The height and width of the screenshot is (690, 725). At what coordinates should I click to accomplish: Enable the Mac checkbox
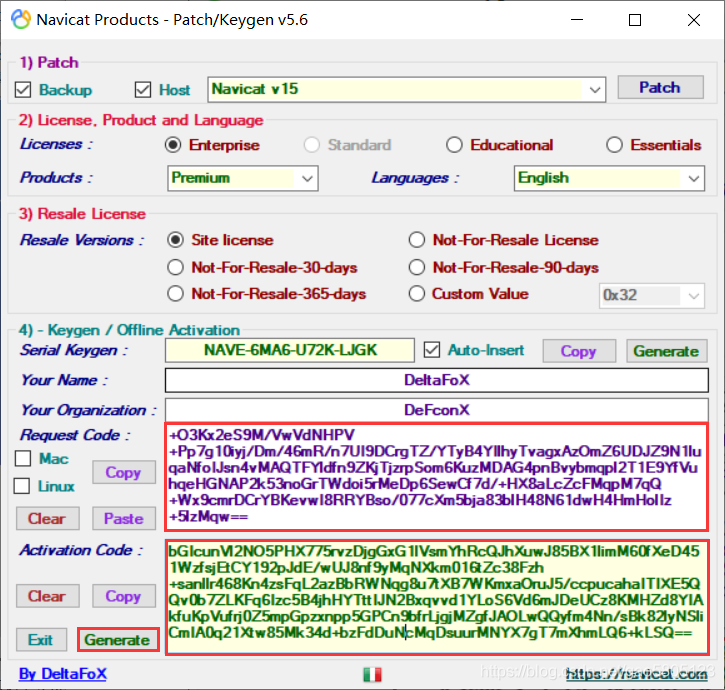click(23, 459)
